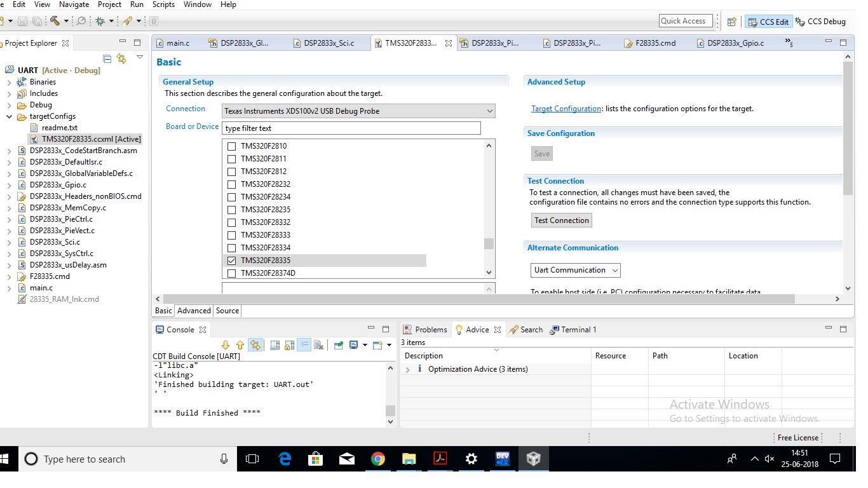The width and height of the screenshot is (868, 488).
Task: Open the Uart Communication dropdown
Action: click(576, 270)
